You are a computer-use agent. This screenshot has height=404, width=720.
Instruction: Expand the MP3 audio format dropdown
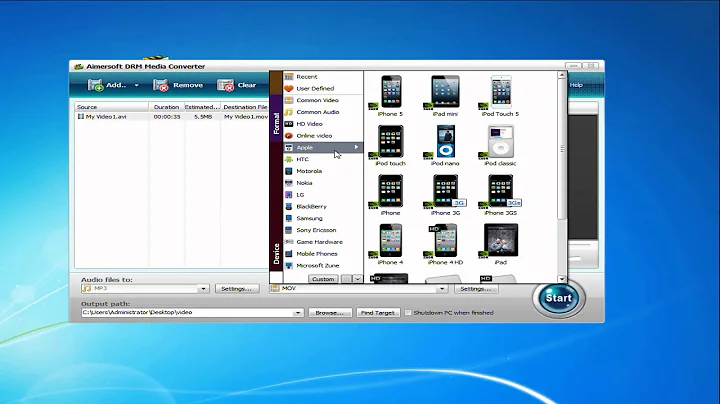tap(203, 289)
